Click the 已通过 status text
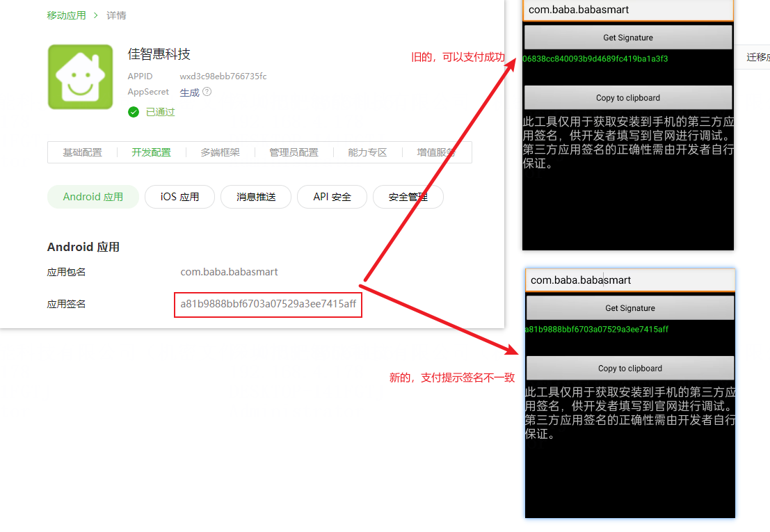This screenshot has height=532, width=770. (x=161, y=113)
